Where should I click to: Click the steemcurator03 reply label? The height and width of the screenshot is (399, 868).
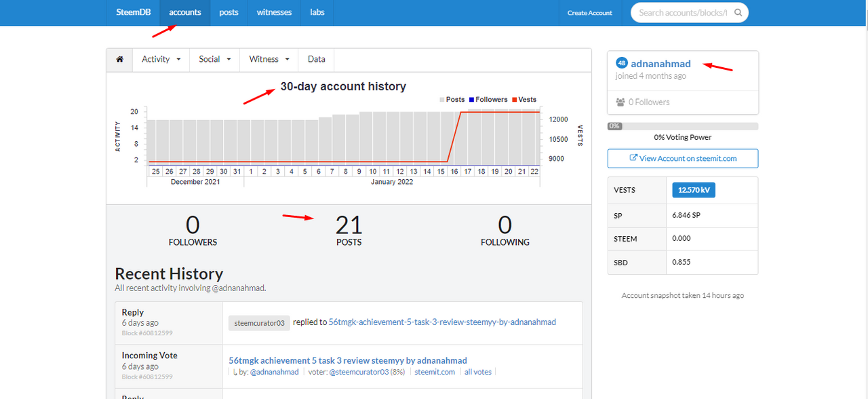click(x=259, y=323)
